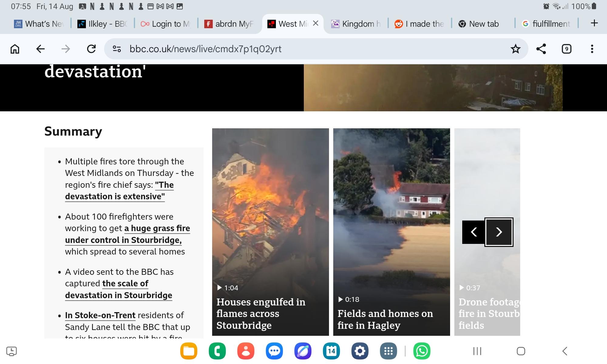Tap the screen icon at taskbar's left end
This screenshot has width=607, height=364.
click(12, 351)
